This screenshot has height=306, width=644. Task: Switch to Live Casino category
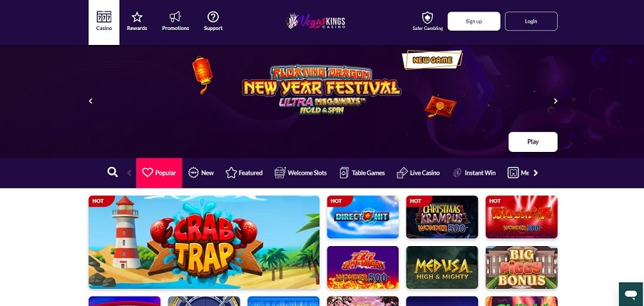[418, 173]
